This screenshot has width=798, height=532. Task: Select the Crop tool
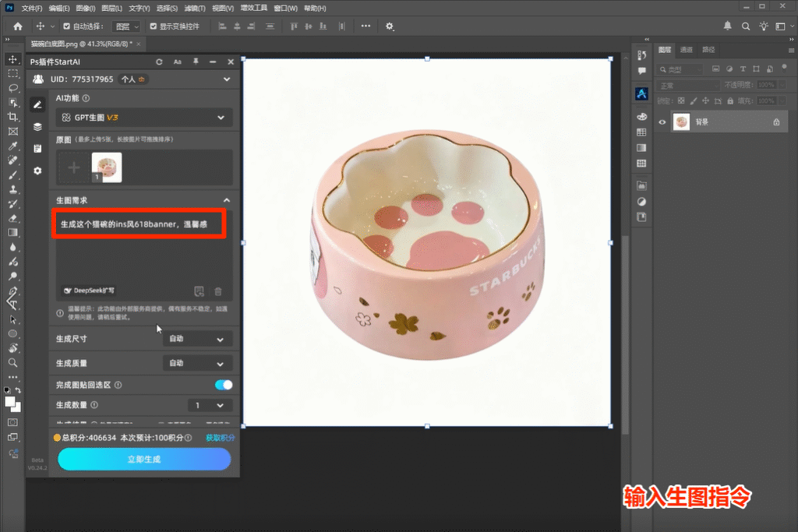12,117
